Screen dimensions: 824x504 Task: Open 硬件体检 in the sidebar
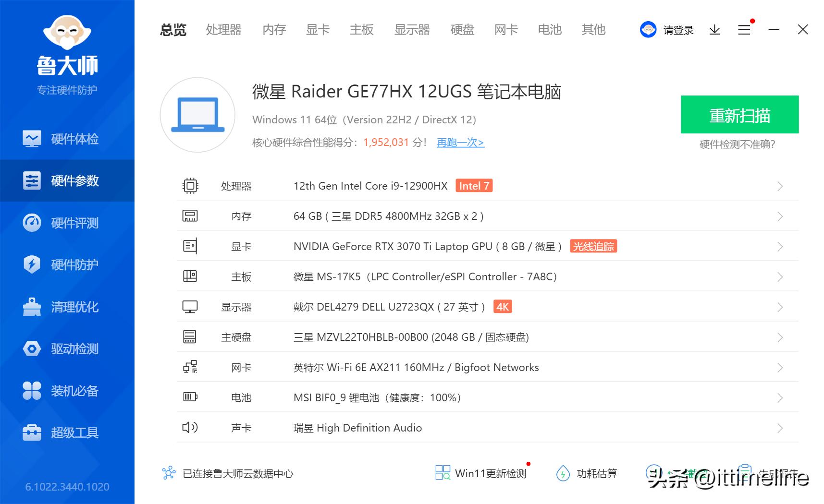(67, 139)
